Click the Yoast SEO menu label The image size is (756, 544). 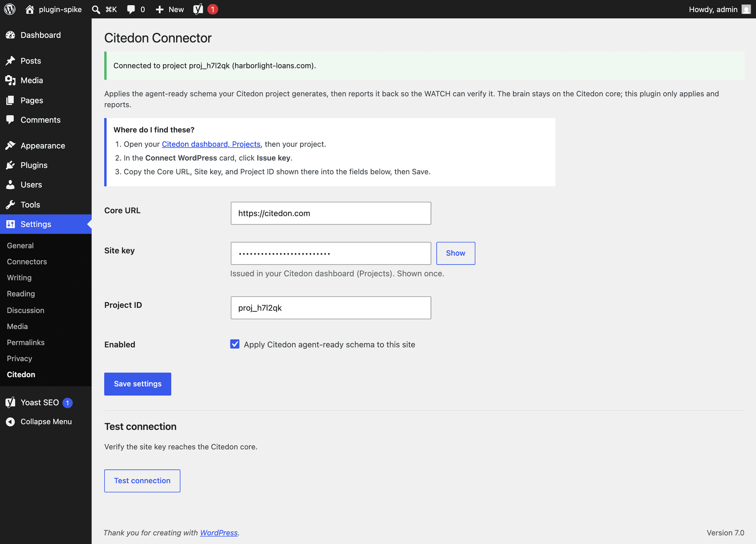coord(40,403)
